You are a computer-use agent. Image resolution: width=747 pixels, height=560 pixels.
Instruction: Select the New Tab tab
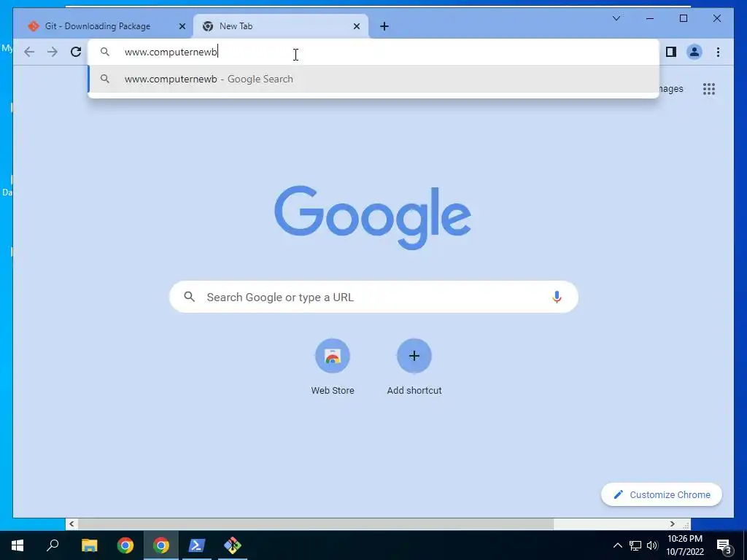pos(280,26)
